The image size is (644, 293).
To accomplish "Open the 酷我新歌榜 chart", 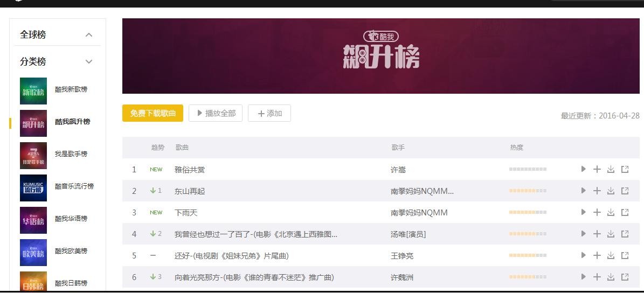I will pyautogui.click(x=71, y=89).
